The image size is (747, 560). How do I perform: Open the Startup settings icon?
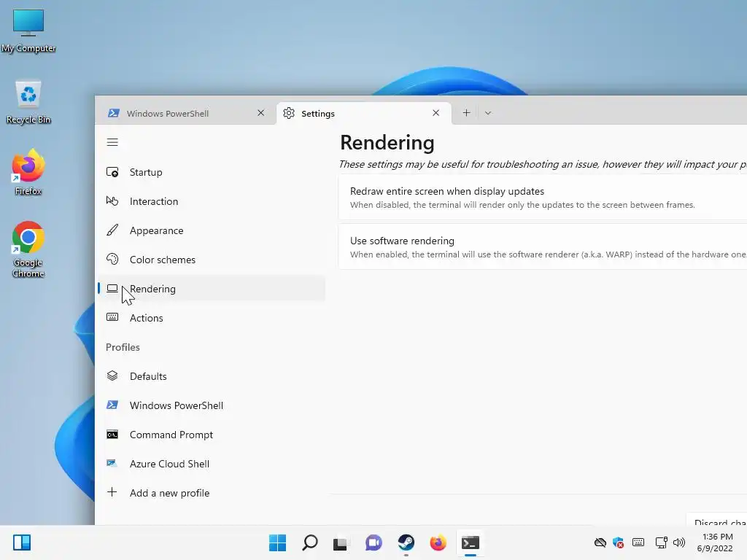[112, 172]
